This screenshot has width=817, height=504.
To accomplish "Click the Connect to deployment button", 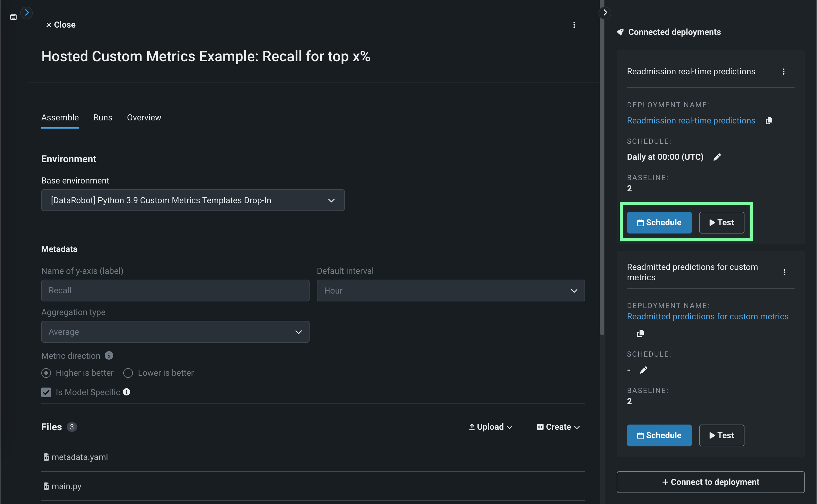I will click(710, 482).
